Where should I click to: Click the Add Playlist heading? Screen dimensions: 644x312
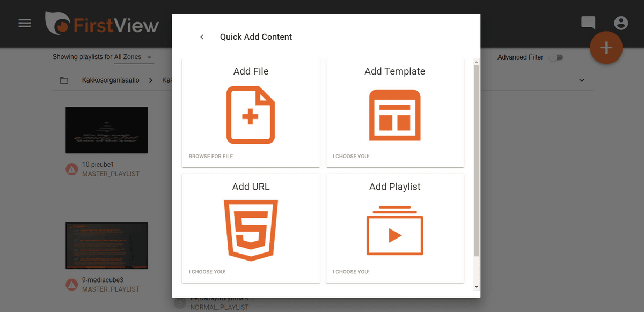[x=394, y=187]
